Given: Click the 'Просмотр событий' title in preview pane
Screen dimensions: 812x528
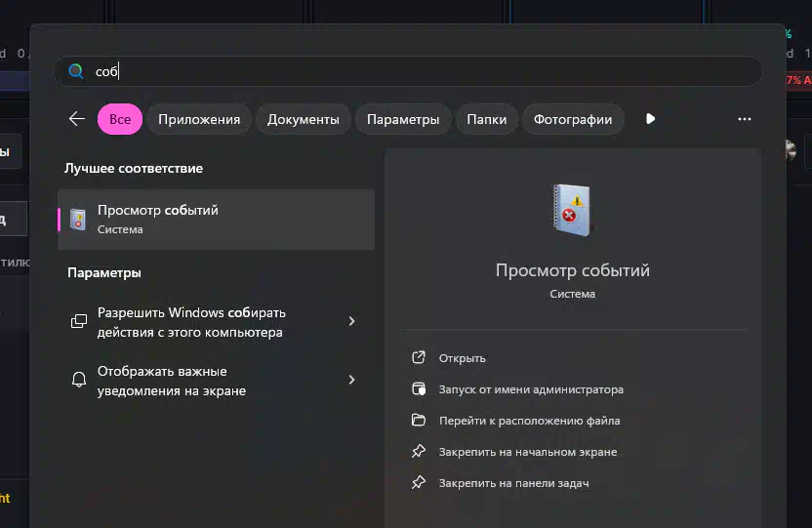Looking at the screenshot, I should click(x=572, y=270).
